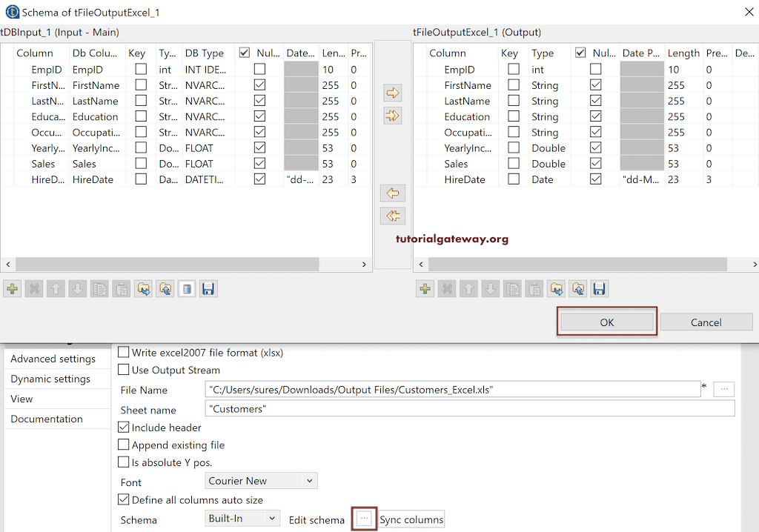Open the Font dropdown showing Courier New
The image size is (759, 532).
(x=261, y=481)
